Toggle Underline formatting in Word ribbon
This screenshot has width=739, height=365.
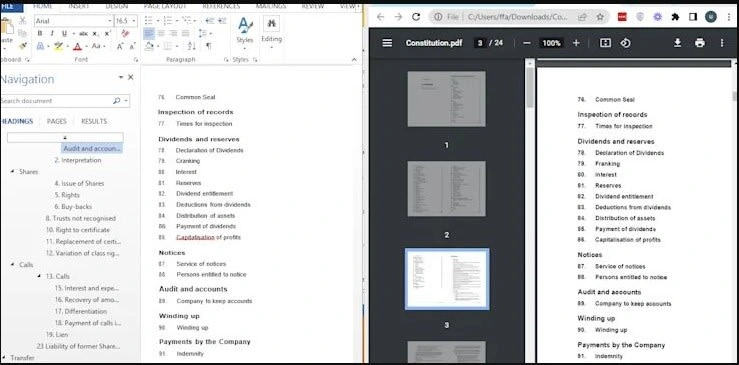coord(64,33)
